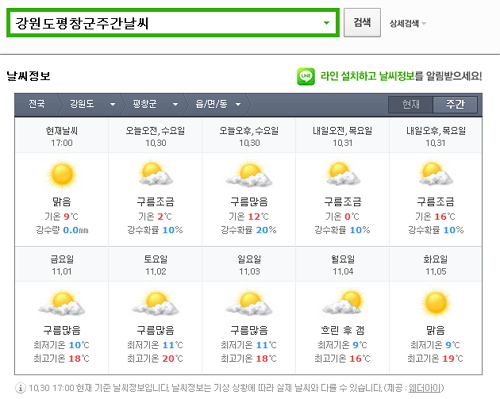
Task: Click the 기온 2℃ this morning value
Action: click(x=155, y=217)
